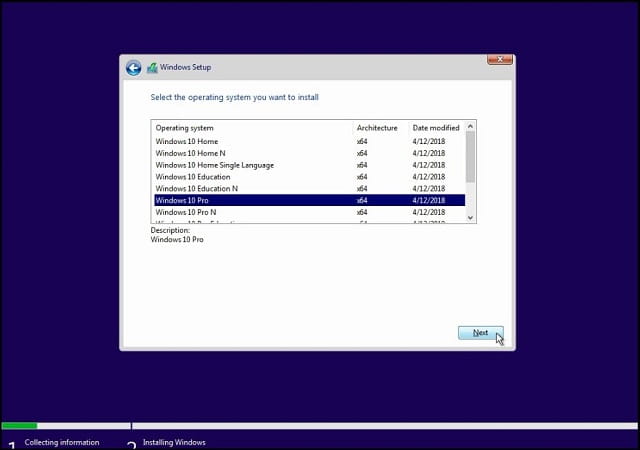Select the highlighted Windows 10 Pro row
Image resolution: width=640 pixels, height=450 pixels.
[309, 200]
